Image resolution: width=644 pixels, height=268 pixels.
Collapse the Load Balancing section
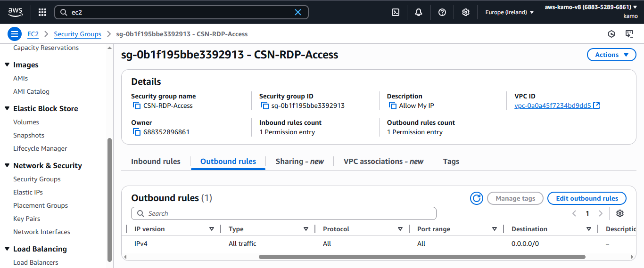click(x=7, y=249)
